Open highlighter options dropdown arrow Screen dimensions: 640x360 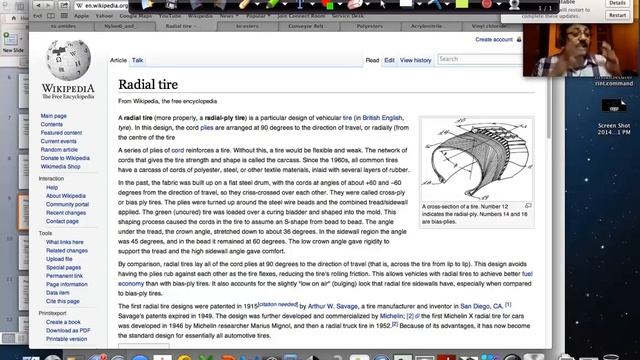coord(285,4)
